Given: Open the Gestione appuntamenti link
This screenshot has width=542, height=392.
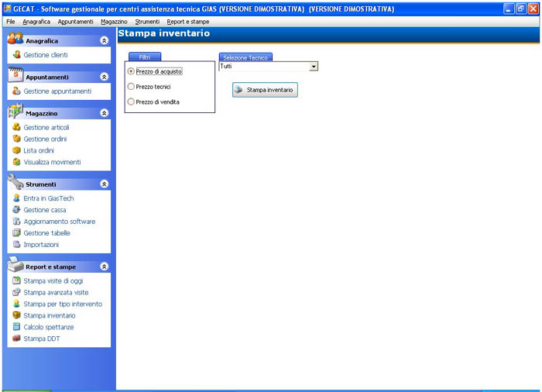Looking at the screenshot, I should [x=57, y=91].
